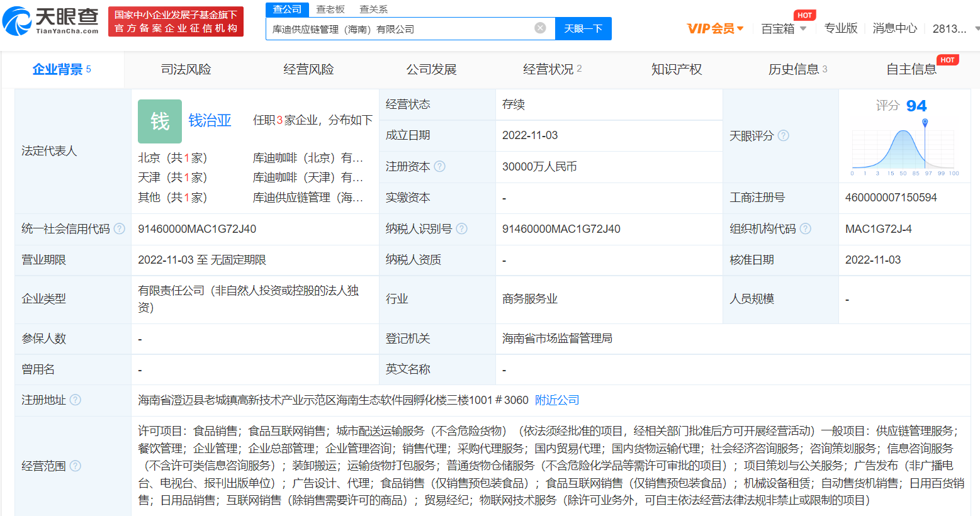980x516 pixels.
Task: Open the 知识产权 tab
Action: click(x=677, y=69)
